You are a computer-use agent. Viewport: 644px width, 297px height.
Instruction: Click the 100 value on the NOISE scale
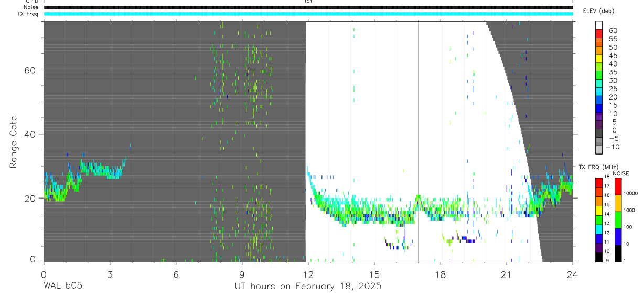(x=628, y=227)
